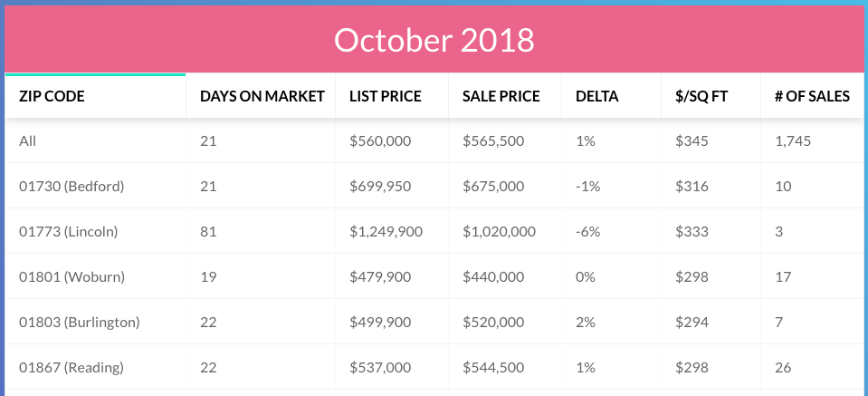
Task: Click Lincoln's $1,249,900 list price
Action: pos(386,231)
